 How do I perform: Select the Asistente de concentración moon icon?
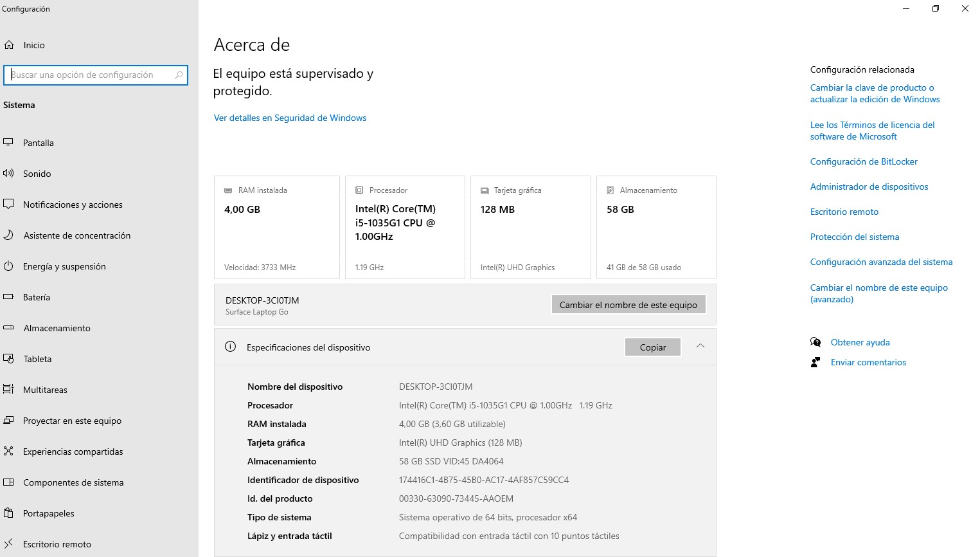8,235
